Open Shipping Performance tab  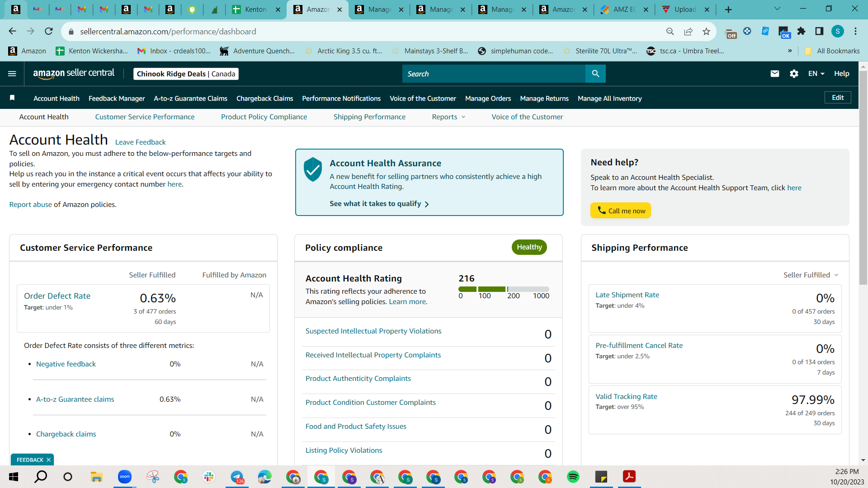tap(369, 117)
